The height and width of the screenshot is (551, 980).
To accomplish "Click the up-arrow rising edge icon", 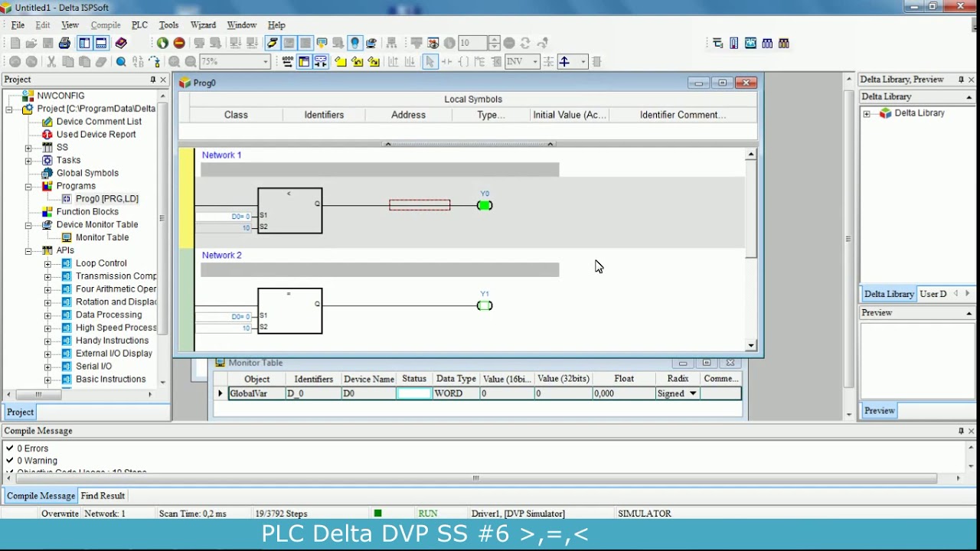I will pyautogui.click(x=564, y=62).
